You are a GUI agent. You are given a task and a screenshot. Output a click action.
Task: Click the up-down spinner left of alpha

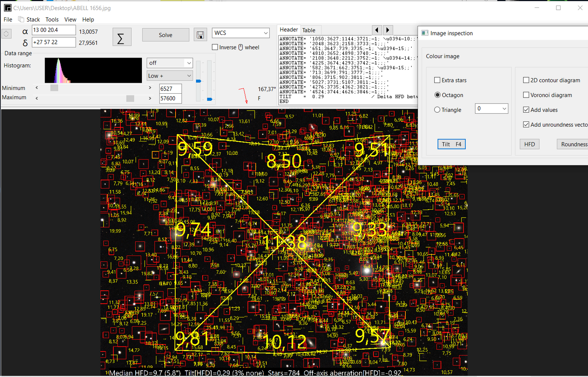(6, 34)
